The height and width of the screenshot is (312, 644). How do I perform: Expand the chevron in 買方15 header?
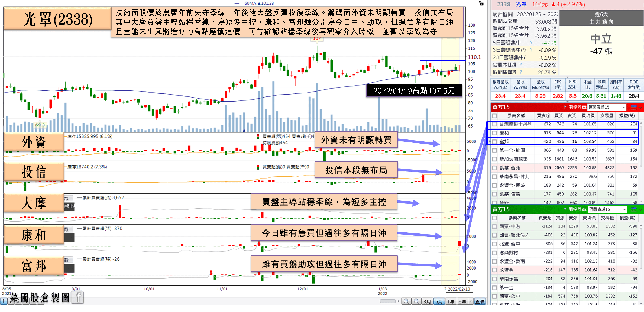point(640,108)
